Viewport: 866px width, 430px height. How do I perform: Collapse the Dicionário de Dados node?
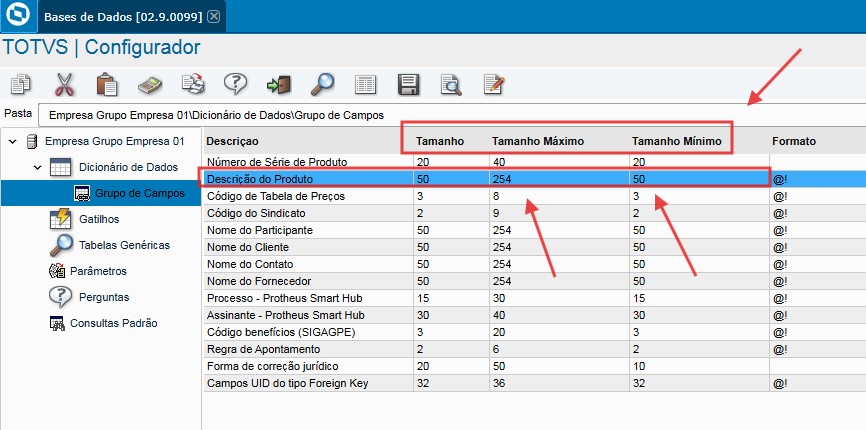point(37,167)
